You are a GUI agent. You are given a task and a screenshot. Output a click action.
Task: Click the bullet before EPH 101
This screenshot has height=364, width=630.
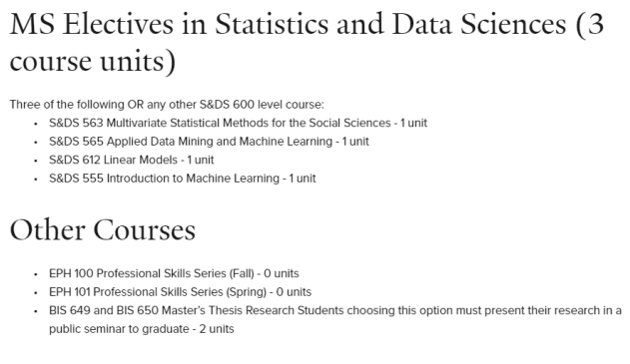(36, 293)
